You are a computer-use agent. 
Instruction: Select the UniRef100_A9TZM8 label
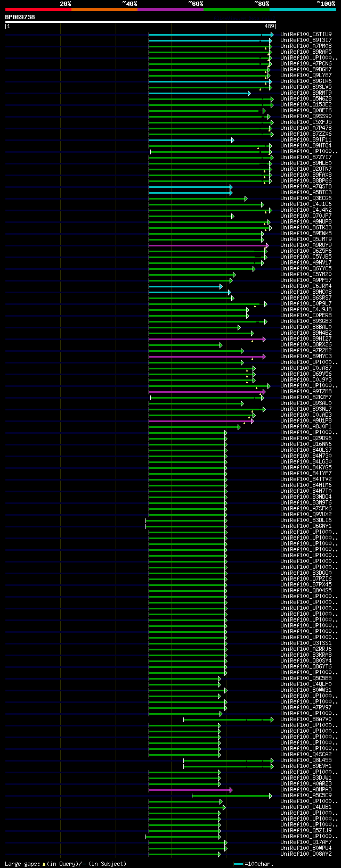click(x=306, y=392)
